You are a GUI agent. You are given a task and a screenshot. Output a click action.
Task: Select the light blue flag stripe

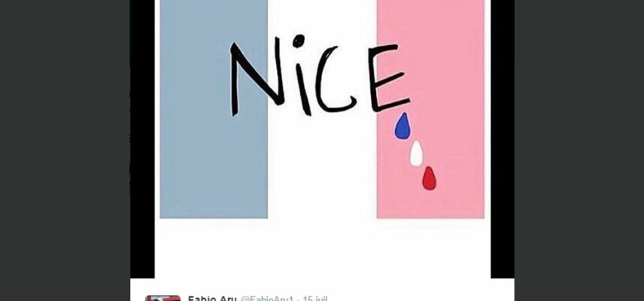click(214, 109)
